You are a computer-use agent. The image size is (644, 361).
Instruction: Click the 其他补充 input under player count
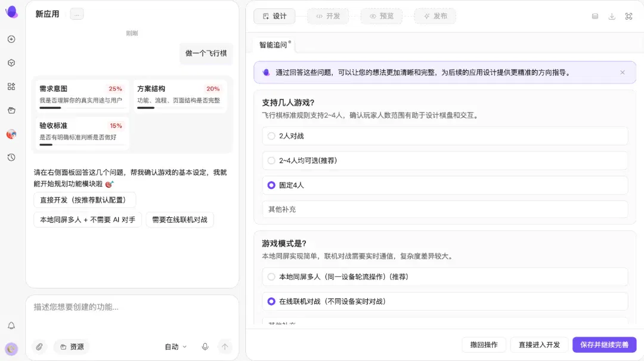click(445, 209)
